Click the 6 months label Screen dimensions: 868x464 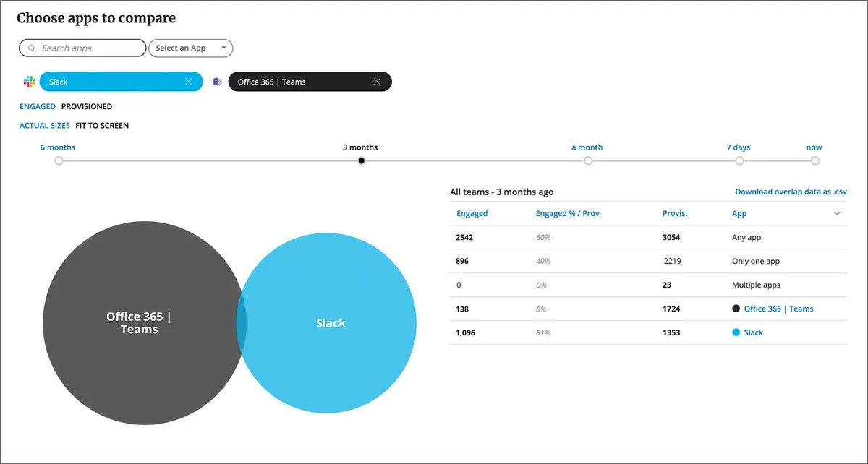(x=58, y=147)
